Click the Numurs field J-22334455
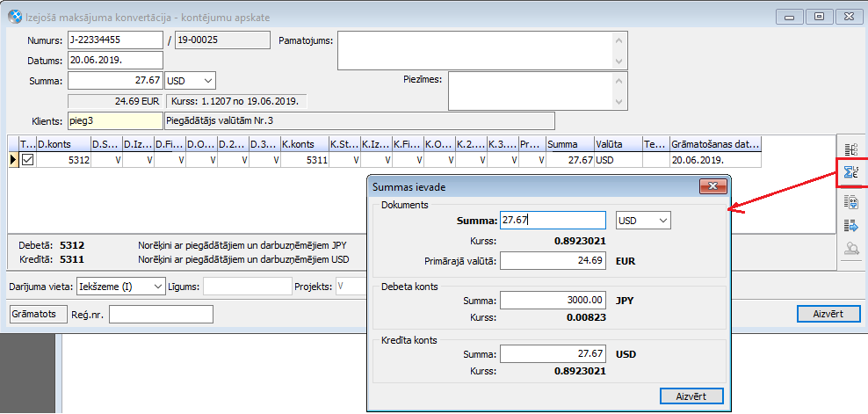This screenshot has height=414, width=868. pyautogui.click(x=115, y=40)
